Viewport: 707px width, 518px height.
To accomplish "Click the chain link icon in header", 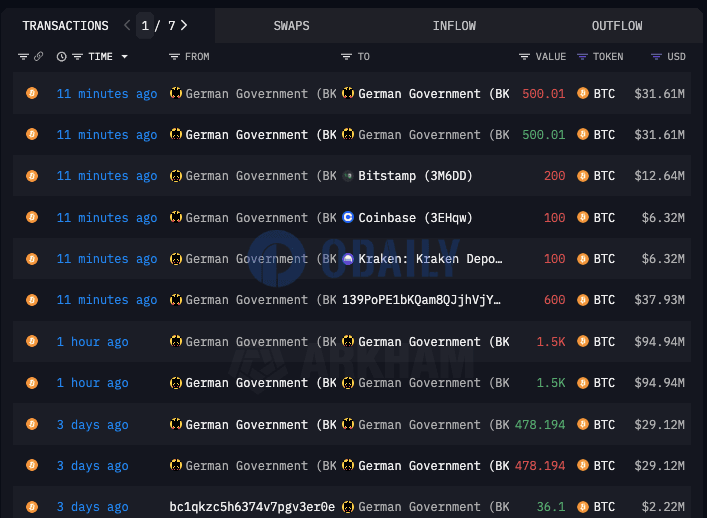I will tap(39, 56).
